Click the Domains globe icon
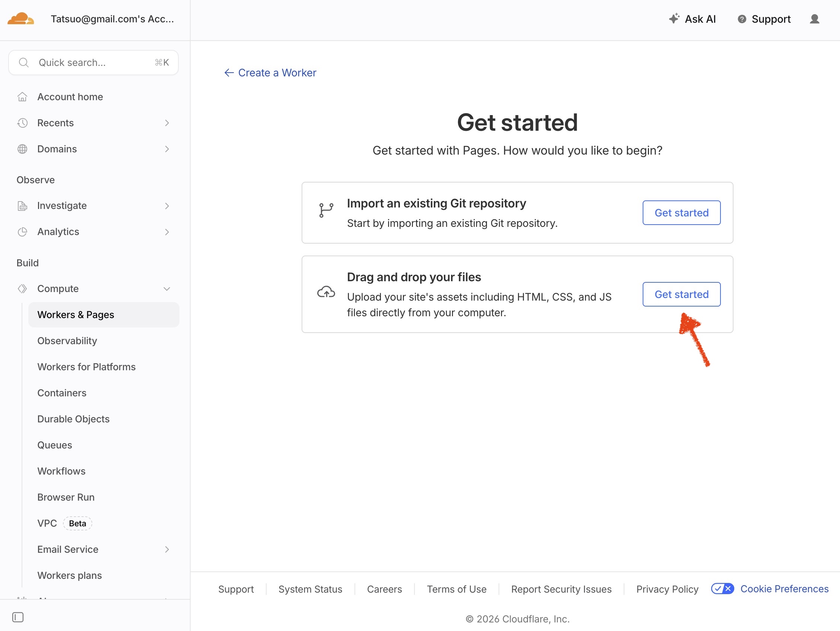The width and height of the screenshot is (840, 631). pyautogui.click(x=22, y=149)
